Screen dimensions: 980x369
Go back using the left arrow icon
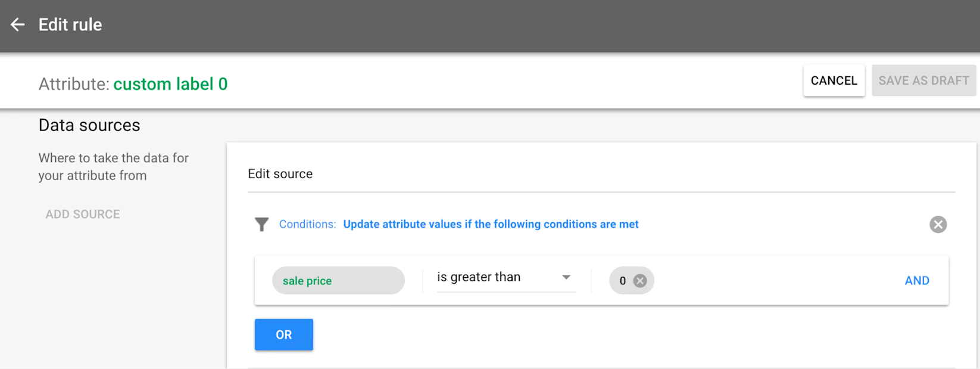pos(17,24)
